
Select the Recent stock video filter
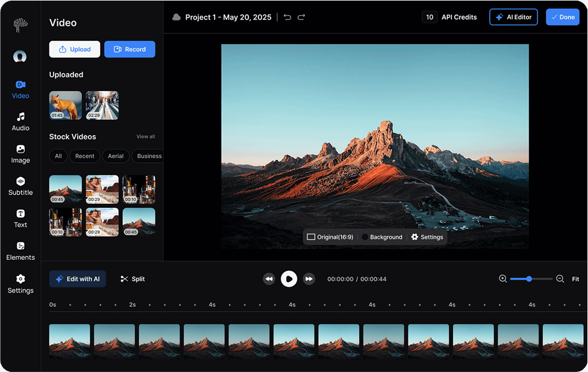click(x=84, y=156)
